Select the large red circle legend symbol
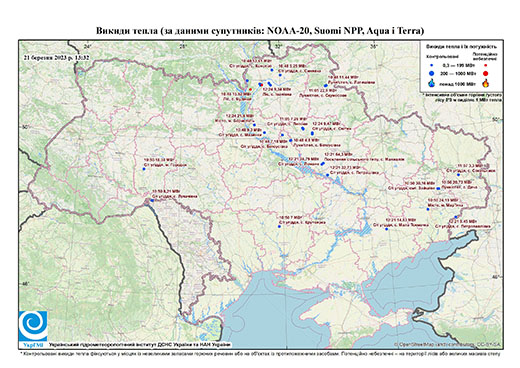This screenshot has width=520, height=368. tap(485, 73)
